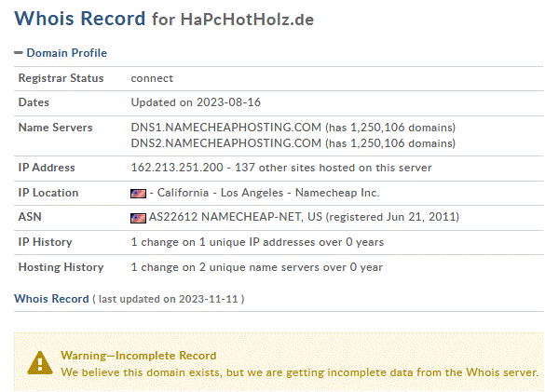Viewport: 545px width, 392px height.
Task: View Hosting History name server changes
Action: 256,267
